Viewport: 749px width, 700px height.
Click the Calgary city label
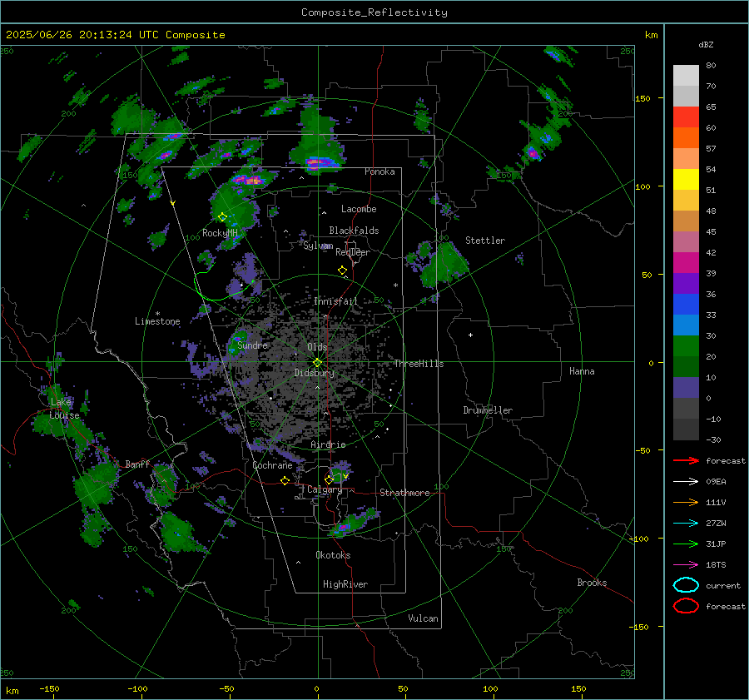point(325,489)
